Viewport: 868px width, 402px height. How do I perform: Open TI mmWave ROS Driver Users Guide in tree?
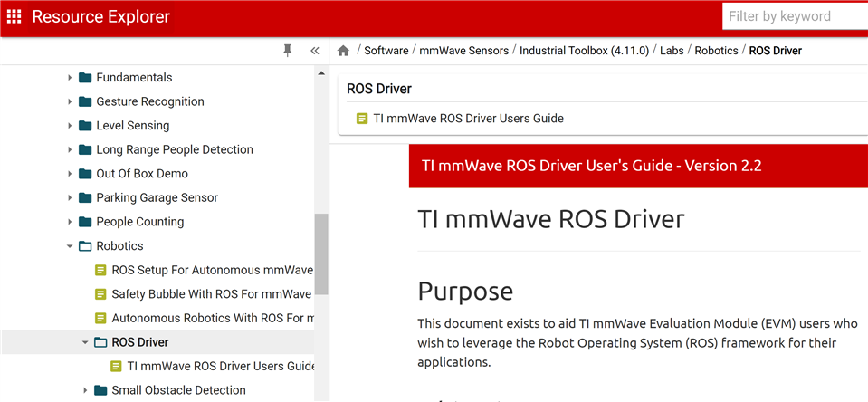(221, 367)
